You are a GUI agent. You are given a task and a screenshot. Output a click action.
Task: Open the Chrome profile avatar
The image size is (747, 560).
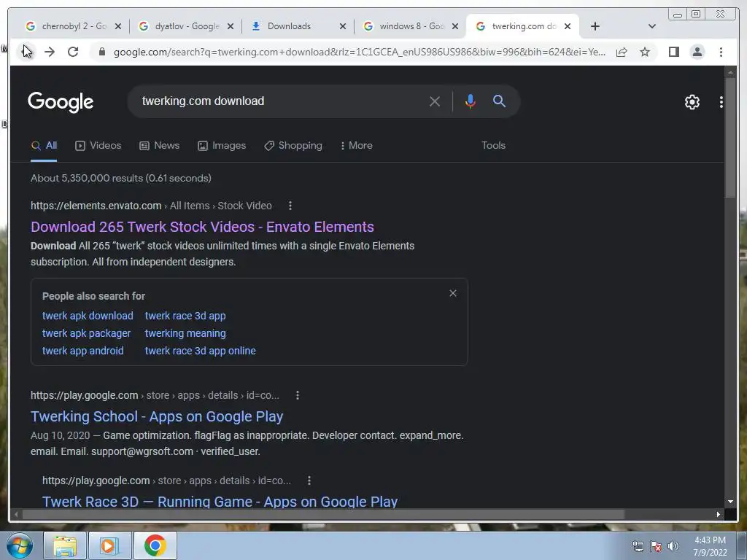697,52
